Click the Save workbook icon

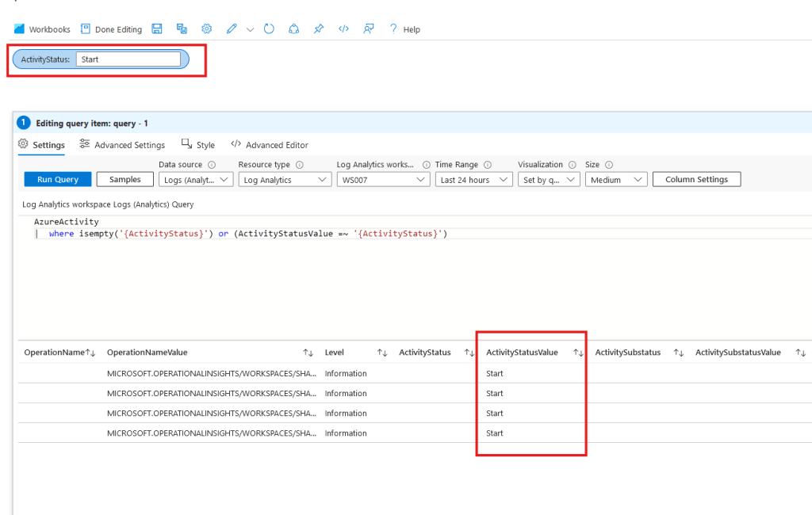click(157, 29)
